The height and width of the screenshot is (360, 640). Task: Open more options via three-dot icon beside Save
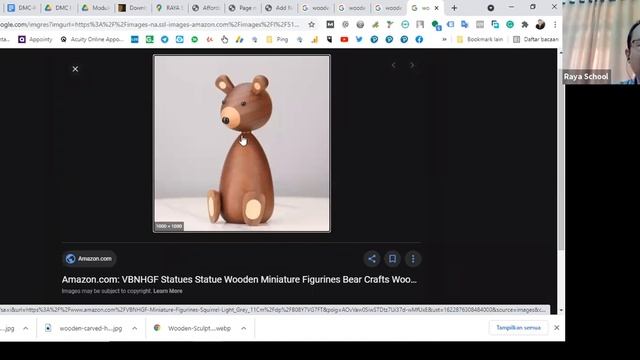pyautogui.click(x=413, y=259)
